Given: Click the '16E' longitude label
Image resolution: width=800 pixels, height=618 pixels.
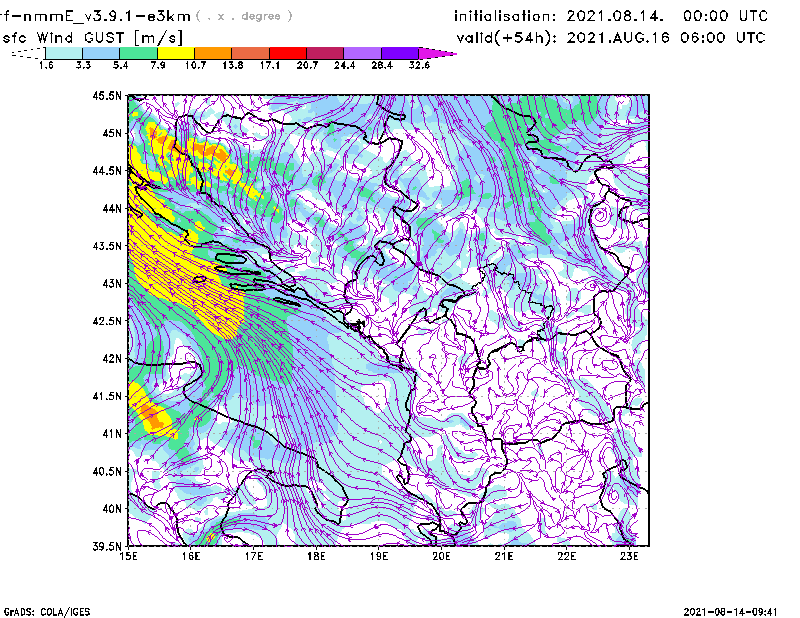Looking at the screenshot, I should coord(191,556).
